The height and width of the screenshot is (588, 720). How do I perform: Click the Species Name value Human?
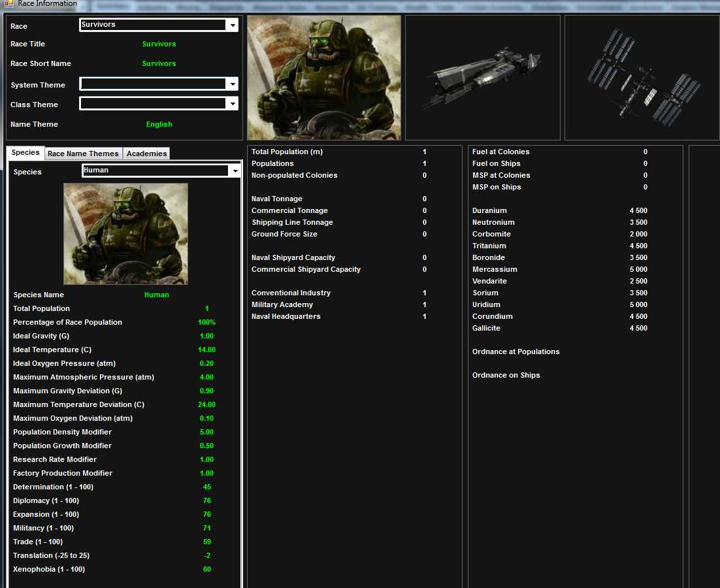tap(157, 295)
